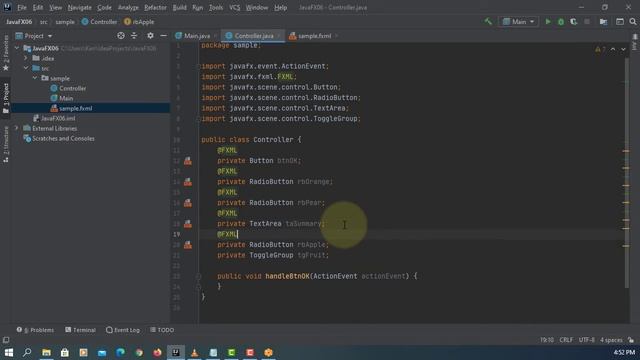This screenshot has width=640, height=360.
Task: Run the Main configuration with green play icon
Action: click(x=548, y=22)
